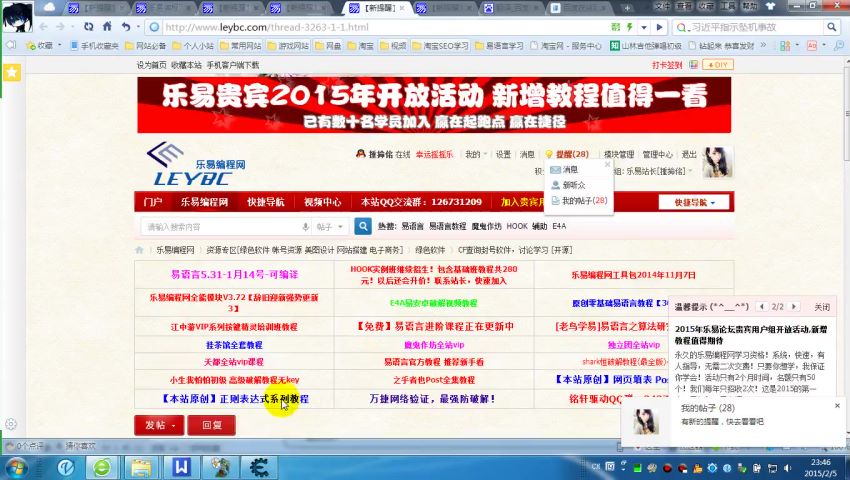Click the 退出 logout link

pos(689,155)
